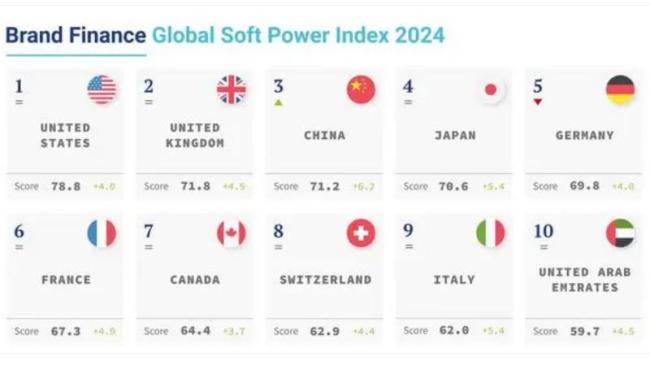Click the Italy flag icon
Screen dimensions: 650x366
point(491,233)
